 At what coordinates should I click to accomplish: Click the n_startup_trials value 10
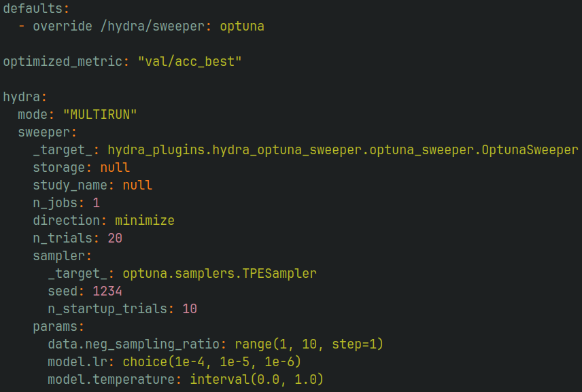190,309
